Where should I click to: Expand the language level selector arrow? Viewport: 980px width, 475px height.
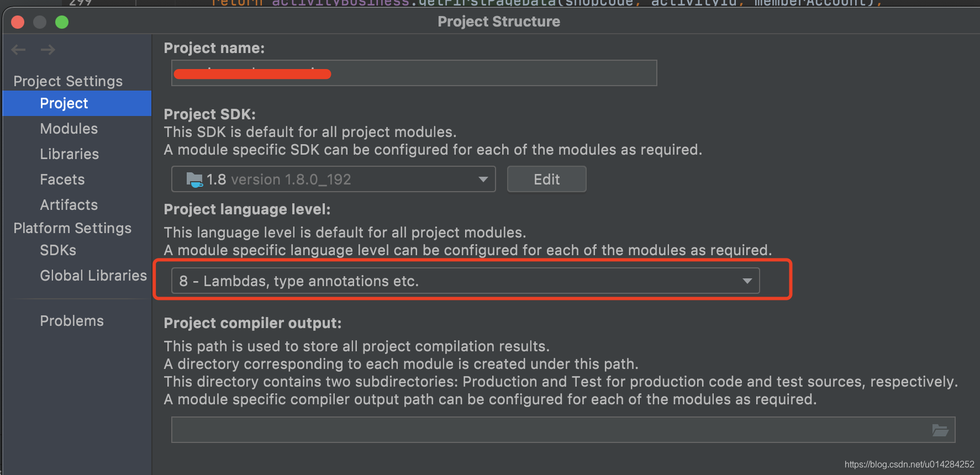pyautogui.click(x=747, y=281)
